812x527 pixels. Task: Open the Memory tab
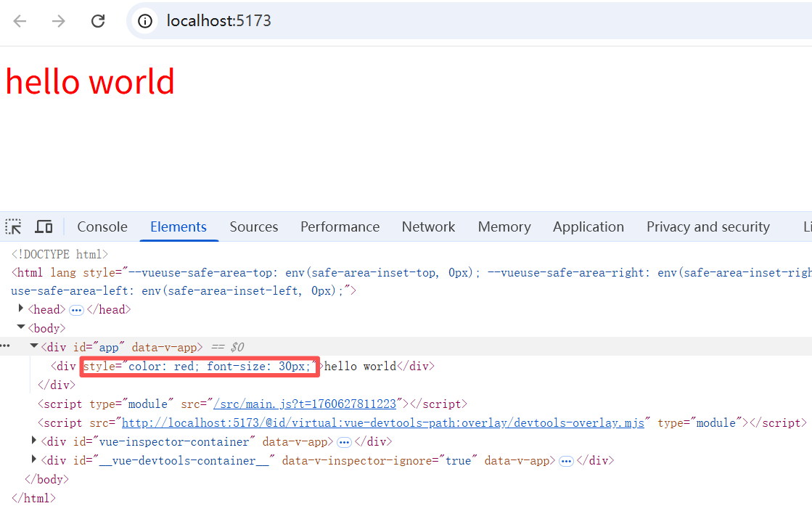(504, 227)
